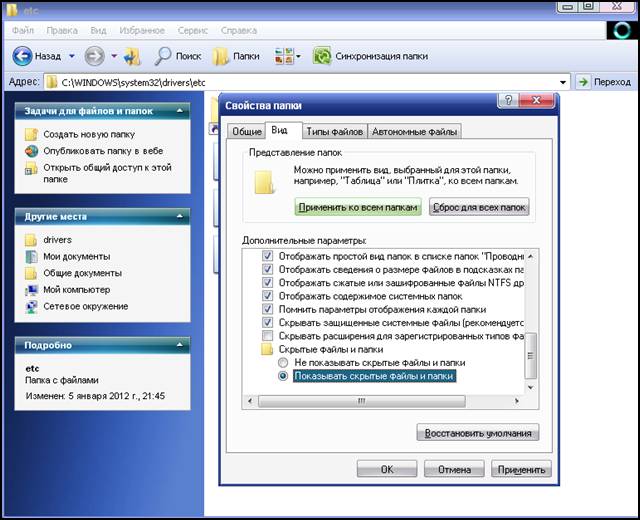Open the Правка menu
Screen dimensions: 640x520
point(62,31)
